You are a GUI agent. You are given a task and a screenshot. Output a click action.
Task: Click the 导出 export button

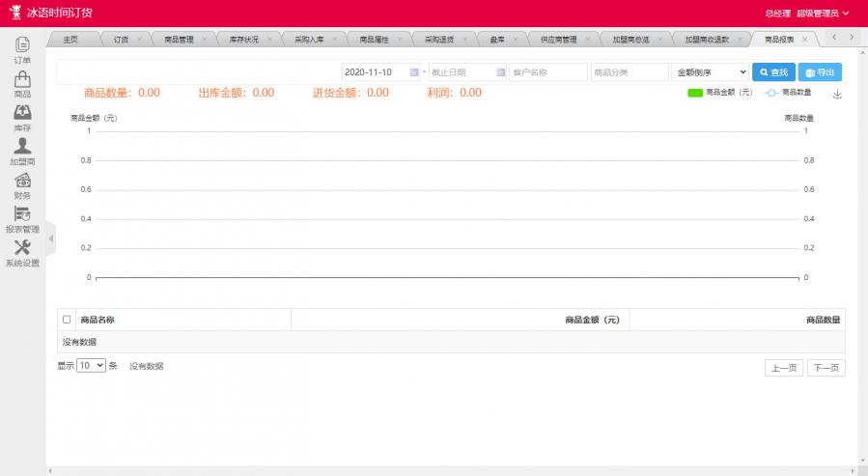coord(820,72)
